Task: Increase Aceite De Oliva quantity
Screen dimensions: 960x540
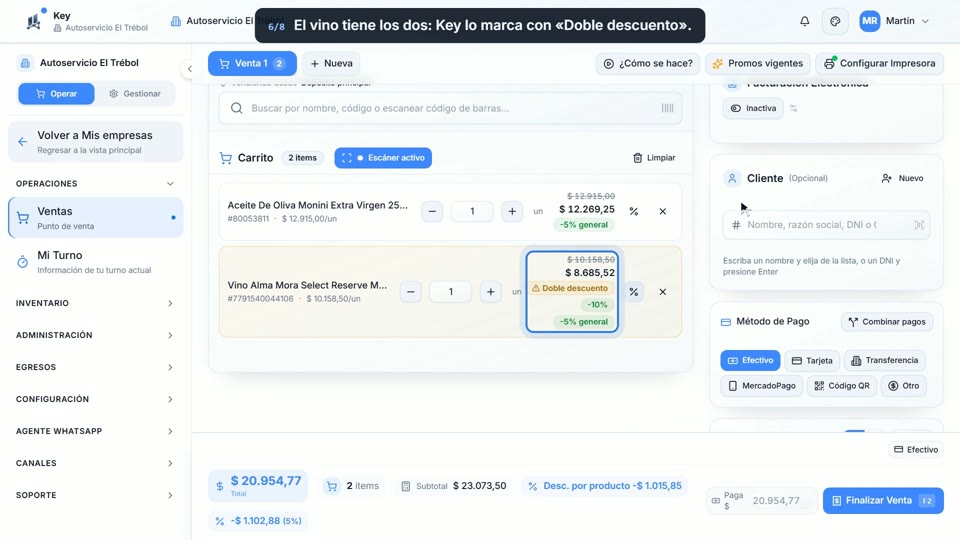Action: (x=512, y=211)
